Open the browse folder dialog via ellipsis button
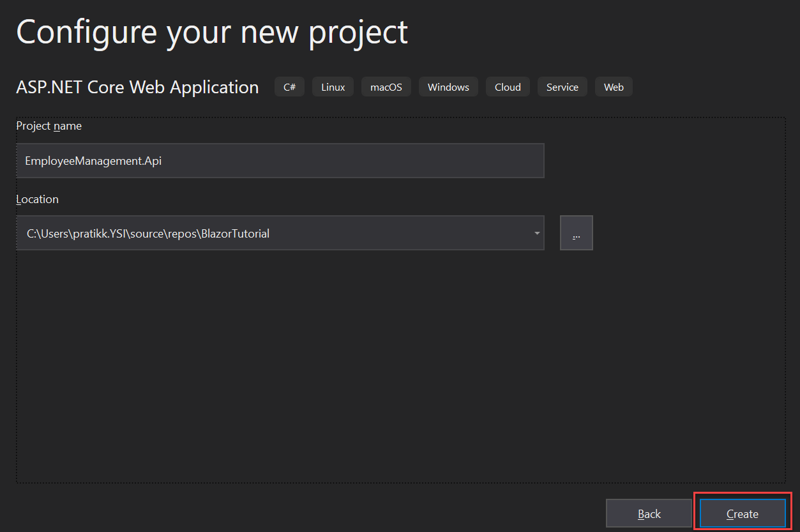The image size is (800, 532). [x=576, y=232]
